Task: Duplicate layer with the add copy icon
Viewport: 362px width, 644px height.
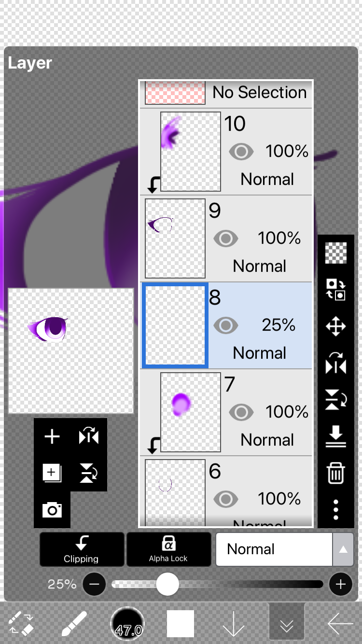Action: [52, 473]
